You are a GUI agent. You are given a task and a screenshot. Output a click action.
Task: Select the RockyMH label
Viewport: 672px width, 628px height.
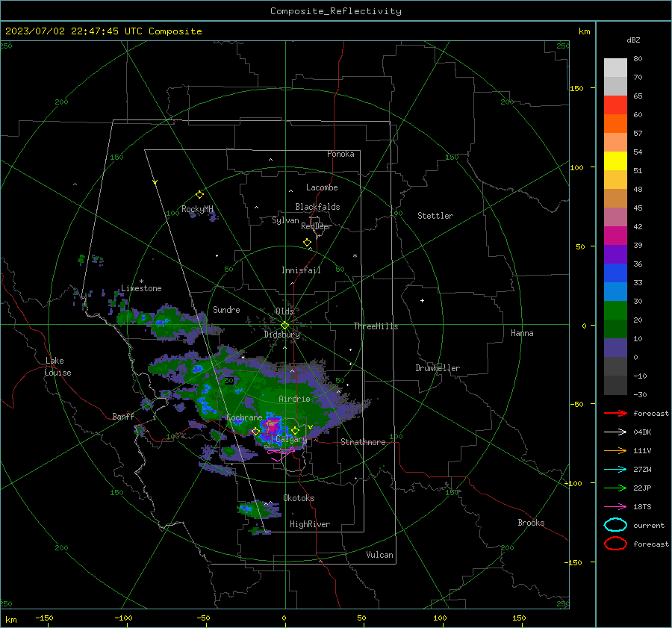click(197, 209)
